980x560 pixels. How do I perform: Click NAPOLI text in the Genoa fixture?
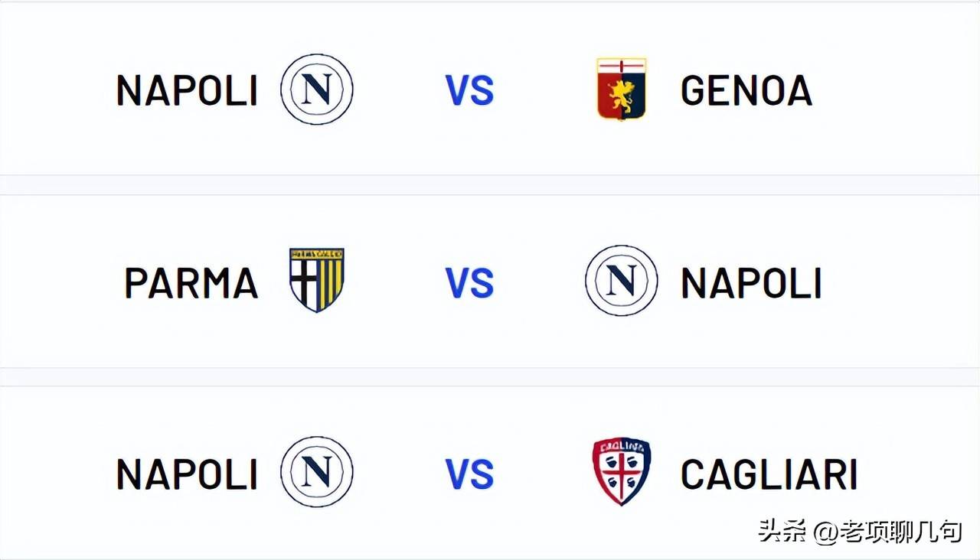pos(187,91)
